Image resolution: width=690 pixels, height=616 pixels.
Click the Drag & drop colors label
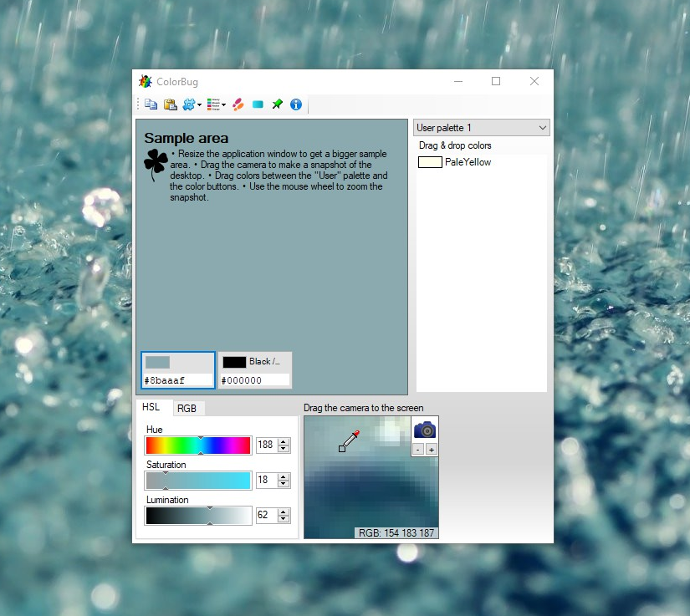pos(455,145)
